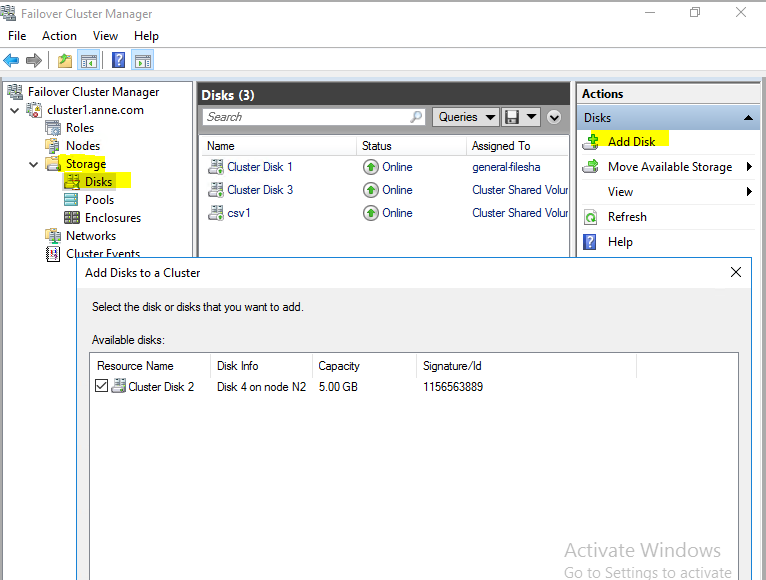Expand the search options chevron button
This screenshot has height=580, width=766.
point(554,117)
